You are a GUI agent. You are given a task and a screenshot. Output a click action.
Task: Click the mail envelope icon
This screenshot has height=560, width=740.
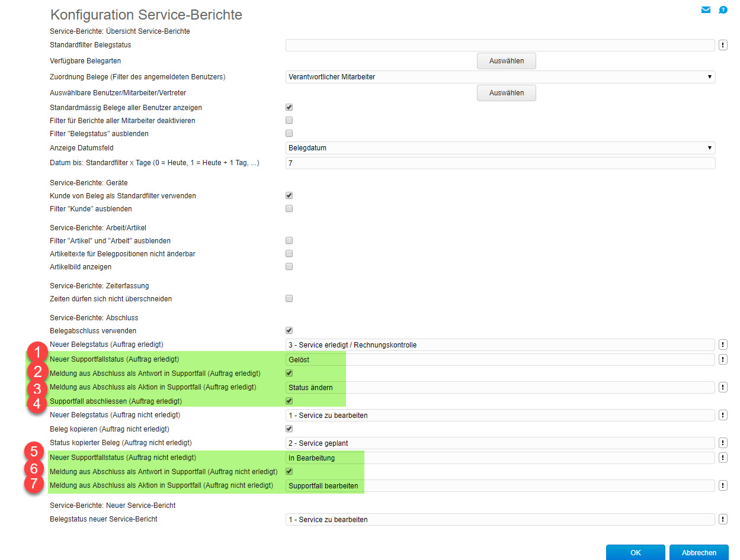tap(706, 10)
